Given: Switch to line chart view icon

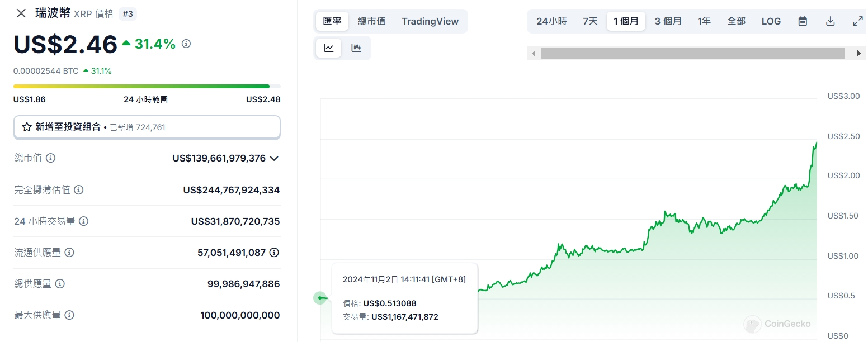Looking at the screenshot, I should click(329, 48).
